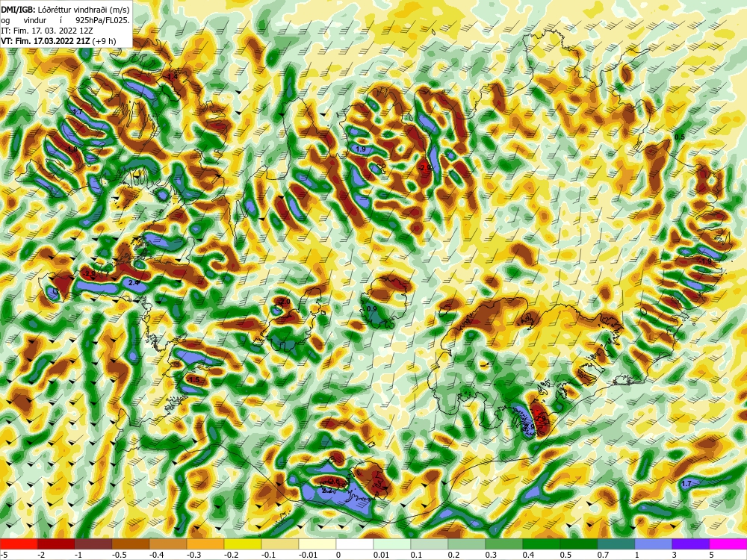The image size is (747, 560).
Task: Pick the green swatch between 0.3 and 0.4
Action: [504, 544]
